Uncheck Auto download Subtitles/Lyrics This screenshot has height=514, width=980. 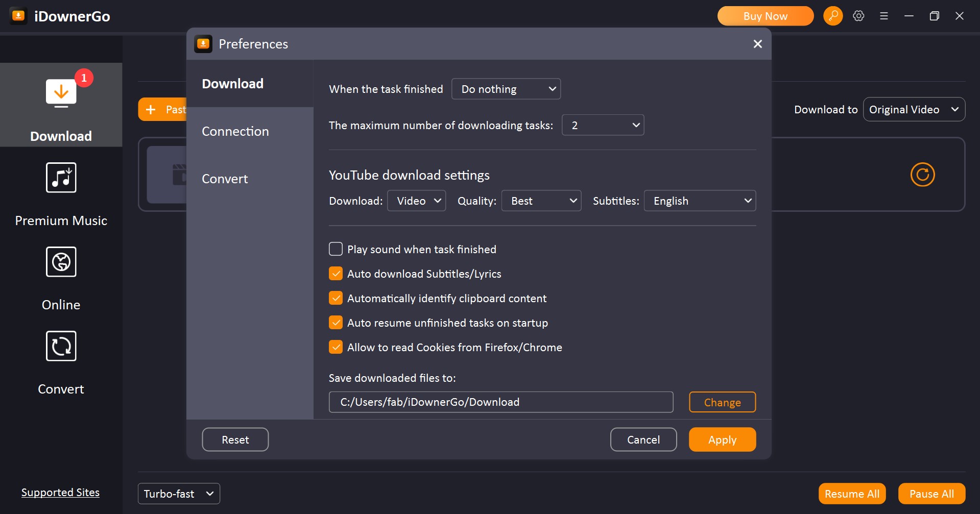336,274
